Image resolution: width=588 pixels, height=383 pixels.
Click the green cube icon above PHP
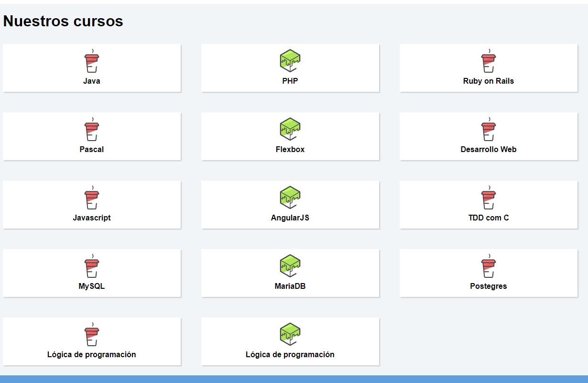(290, 61)
